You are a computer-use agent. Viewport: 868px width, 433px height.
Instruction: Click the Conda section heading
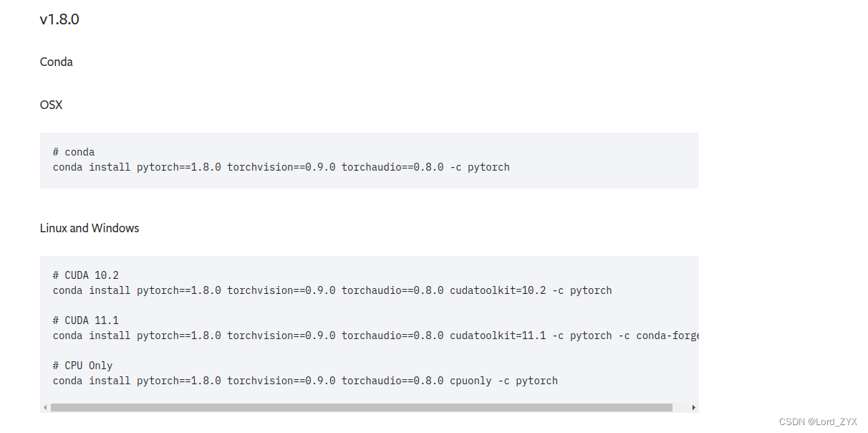[57, 62]
